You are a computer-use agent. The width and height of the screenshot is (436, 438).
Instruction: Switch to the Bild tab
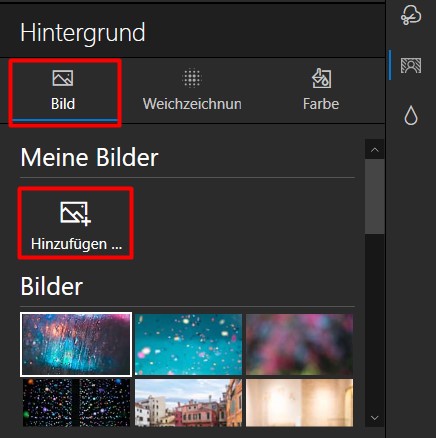(63, 91)
